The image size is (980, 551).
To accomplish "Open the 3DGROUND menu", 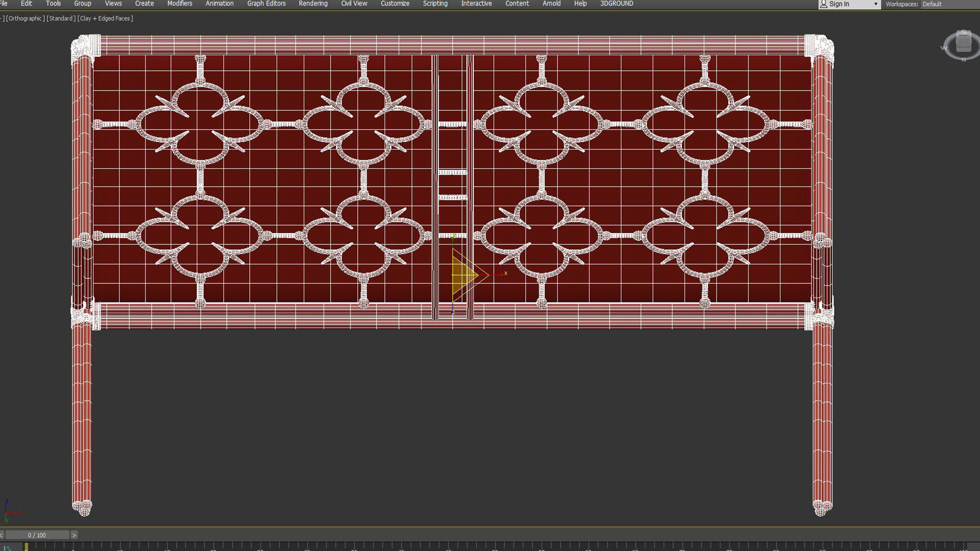I will pyautogui.click(x=616, y=4).
